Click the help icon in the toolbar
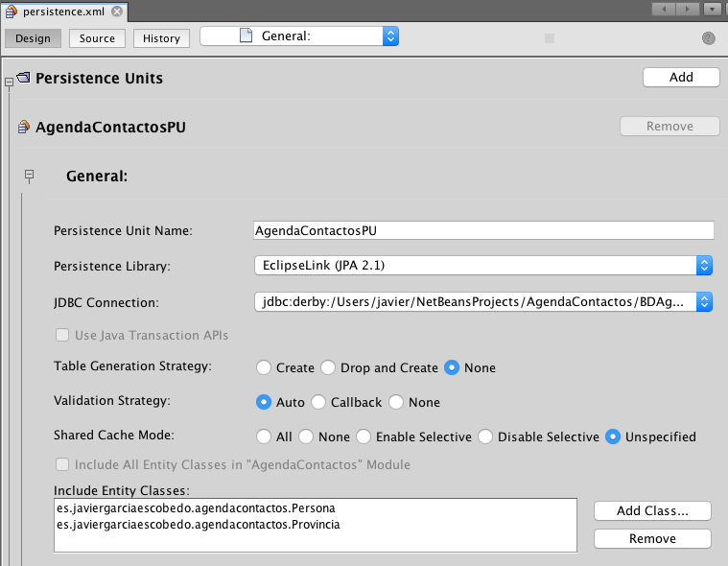The image size is (728, 566). pos(709,38)
